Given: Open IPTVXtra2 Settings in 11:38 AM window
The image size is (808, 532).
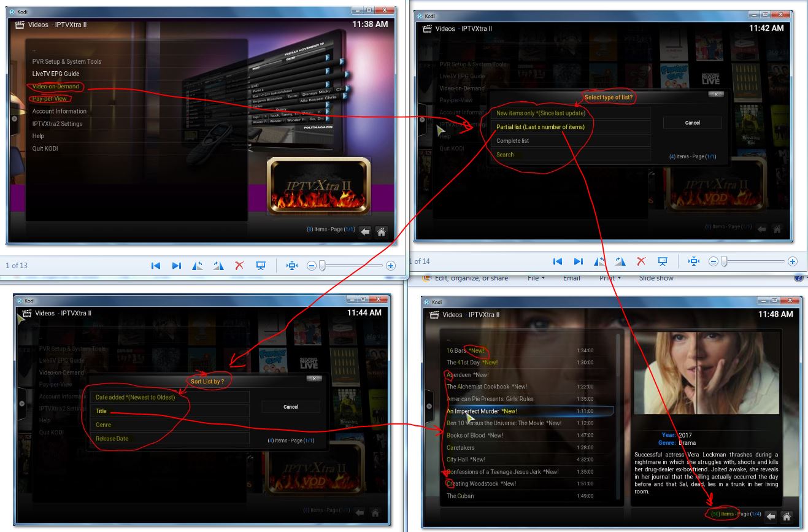Looking at the screenshot, I should point(58,123).
